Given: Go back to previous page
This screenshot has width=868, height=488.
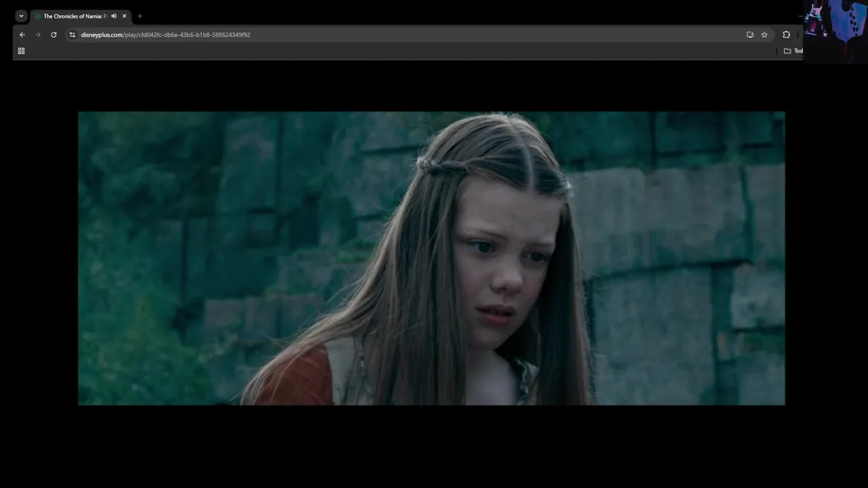Looking at the screenshot, I should [22, 35].
